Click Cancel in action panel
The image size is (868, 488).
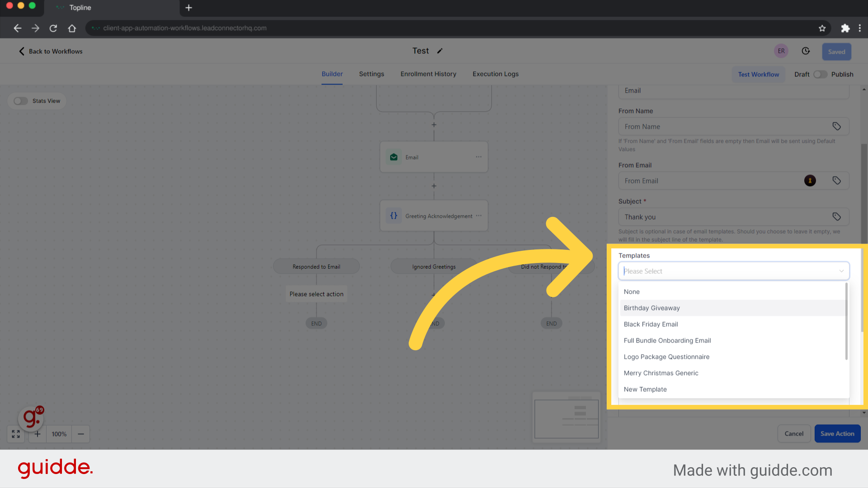(794, 434)
